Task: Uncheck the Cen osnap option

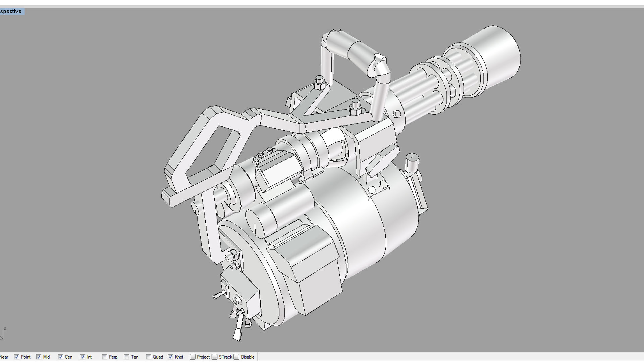Action: [x=61, y=357]
